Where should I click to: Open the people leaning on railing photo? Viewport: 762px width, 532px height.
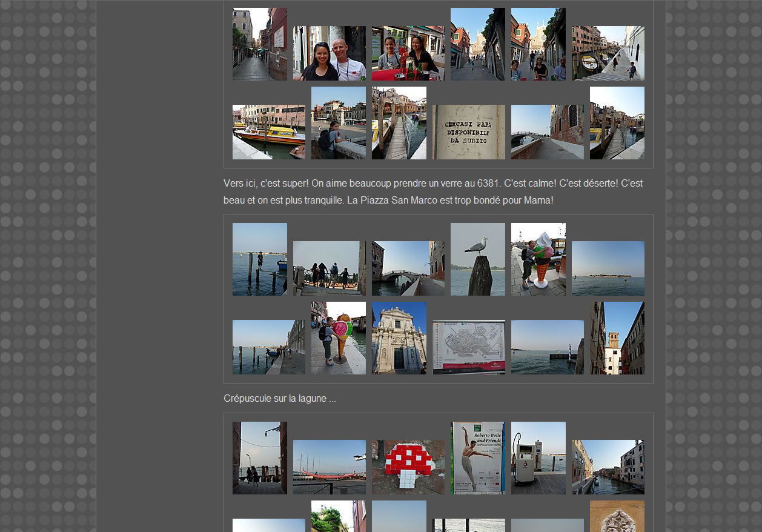pyautogui.click(x=329, y=268)
